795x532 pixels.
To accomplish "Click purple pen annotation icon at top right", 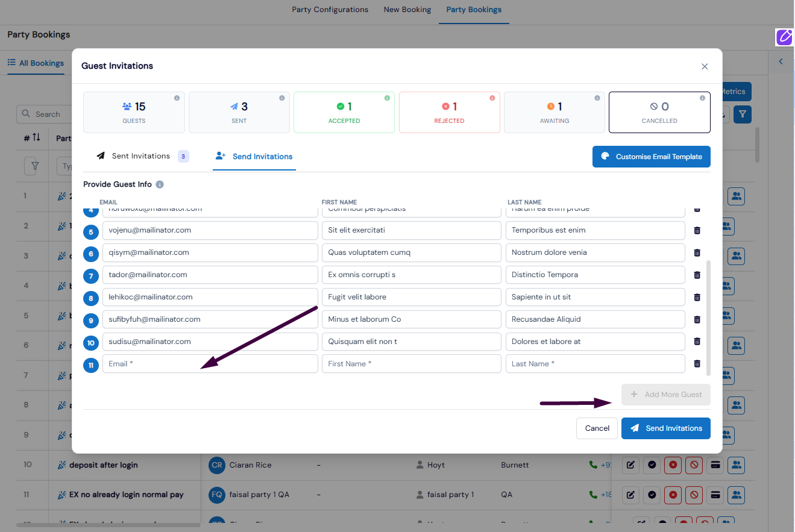I will click(x=784, y=37).
